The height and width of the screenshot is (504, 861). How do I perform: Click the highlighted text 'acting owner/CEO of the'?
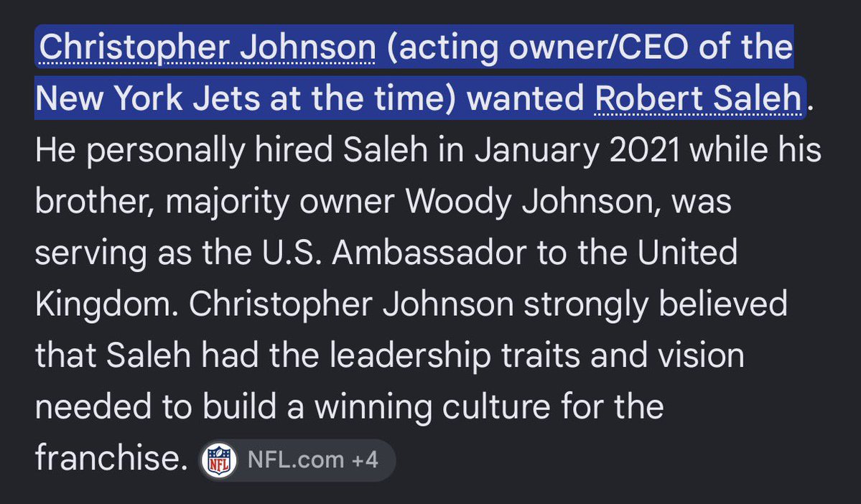coord(590,48)
